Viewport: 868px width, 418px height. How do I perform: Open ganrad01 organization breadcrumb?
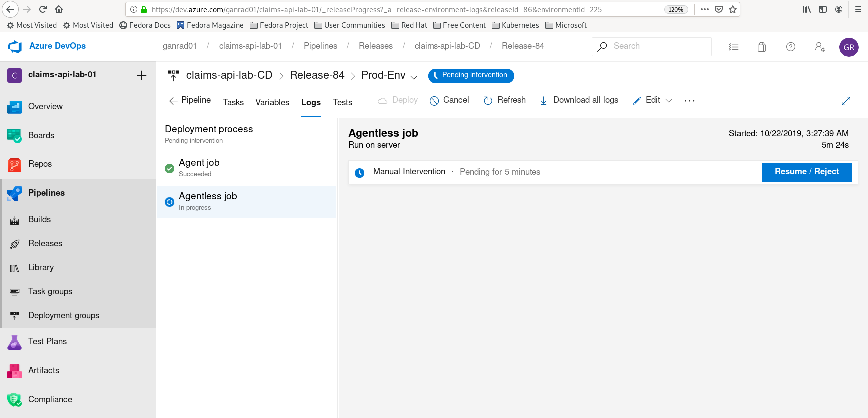pyautogui.click(x=180, y=46)
